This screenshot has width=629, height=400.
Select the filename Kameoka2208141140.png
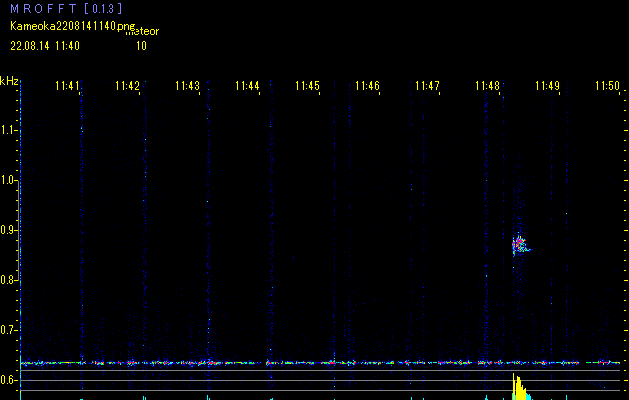(x=73, y=26)
